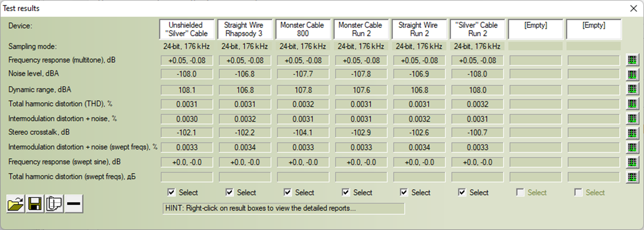Viewport: 644px width, 230px height.
Task: Click IMD + noise value 0.0030
Action: pyautogui.click(x=187, y=119)
